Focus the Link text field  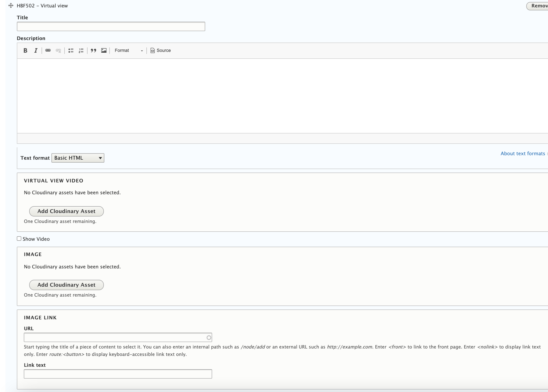coord(118,374)
